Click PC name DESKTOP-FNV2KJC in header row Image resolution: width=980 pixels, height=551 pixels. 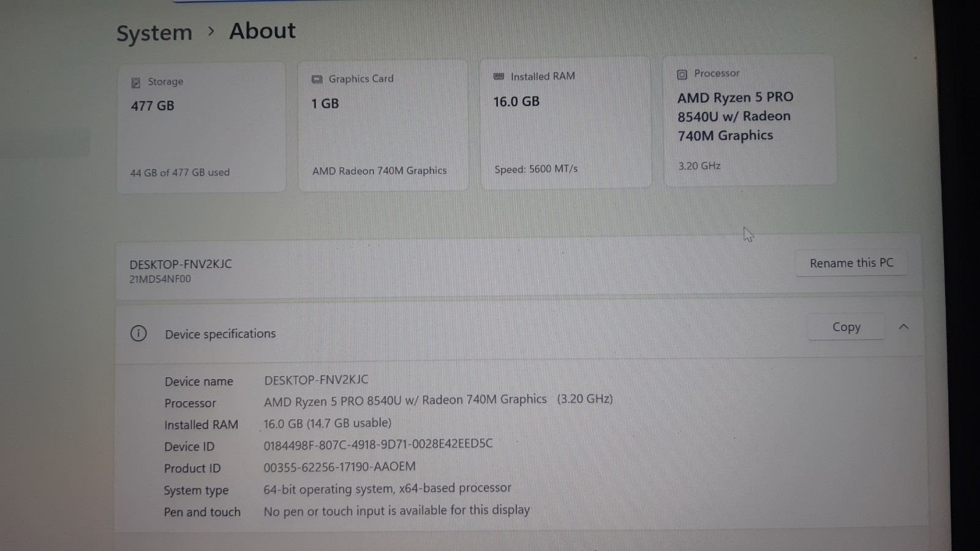tap(181, 264)
